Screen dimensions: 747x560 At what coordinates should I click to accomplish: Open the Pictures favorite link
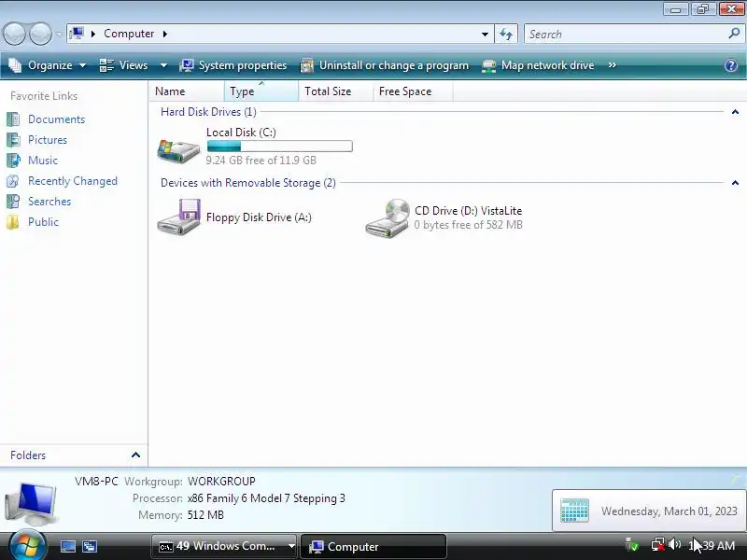[x=48, y=139]
